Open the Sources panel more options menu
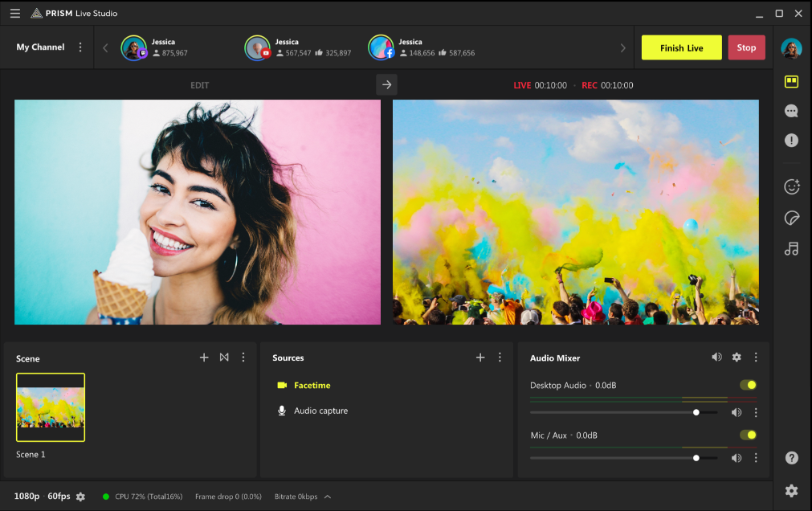The height and width of the screenshot is (511, 812). [500, 358]
